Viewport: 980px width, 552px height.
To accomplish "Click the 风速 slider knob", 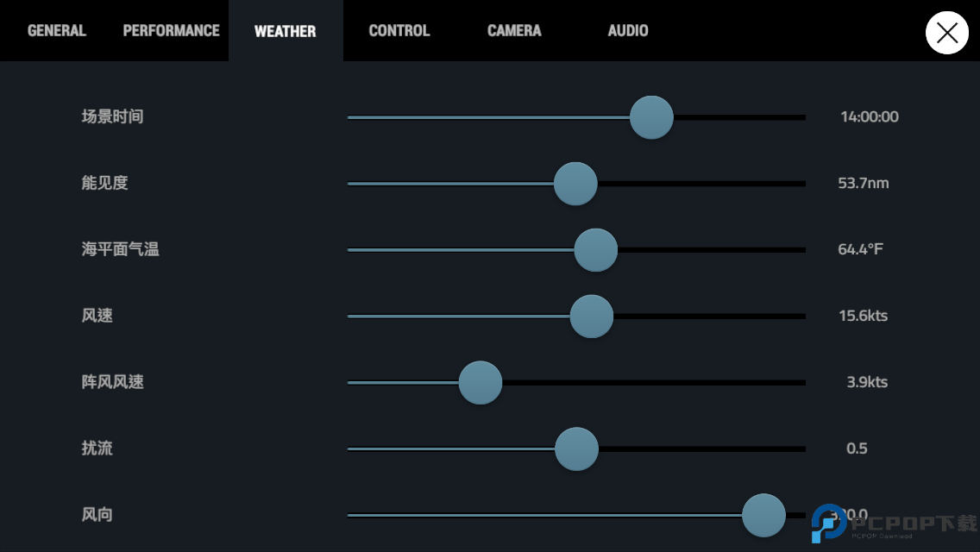I will (x=592, y=317).
